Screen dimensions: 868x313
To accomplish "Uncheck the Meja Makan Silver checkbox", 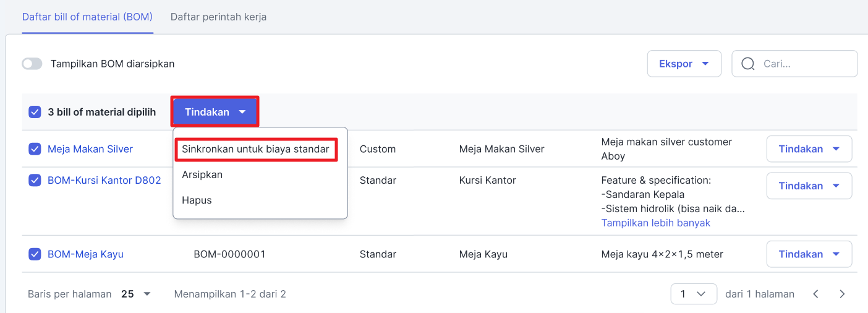I will tap(35, 149).
